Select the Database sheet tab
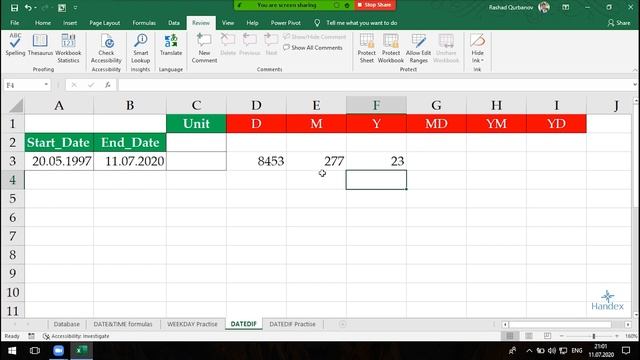This screenshot has height=360, width=640. pyautogui.click(x=67, y=324)
